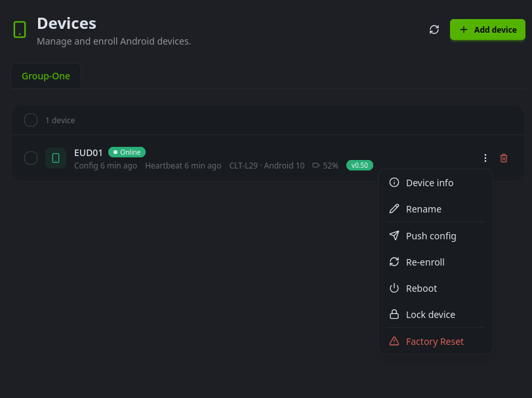Open Device info from the menu
The height and width of the screenshot is (398, 532).
tap(430, 183)
